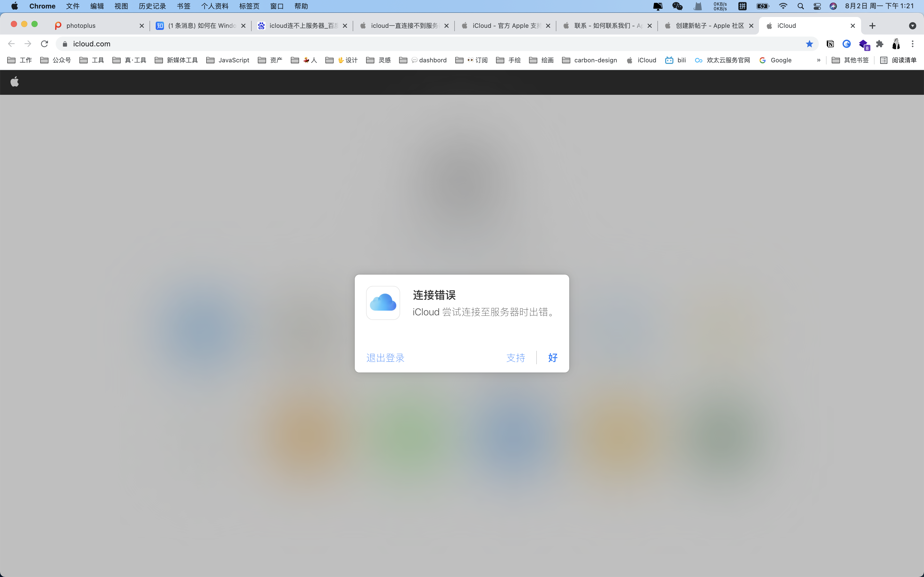Click the Apple logo in page header
Image resolution: width=924 pixels, height=577 pixels.
tap(14, 82)
